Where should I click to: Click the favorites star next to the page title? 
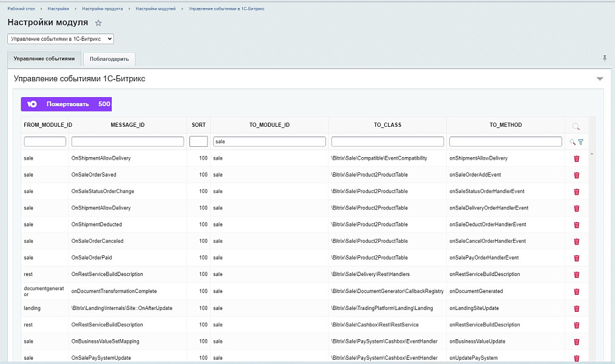tap(98, 23)
